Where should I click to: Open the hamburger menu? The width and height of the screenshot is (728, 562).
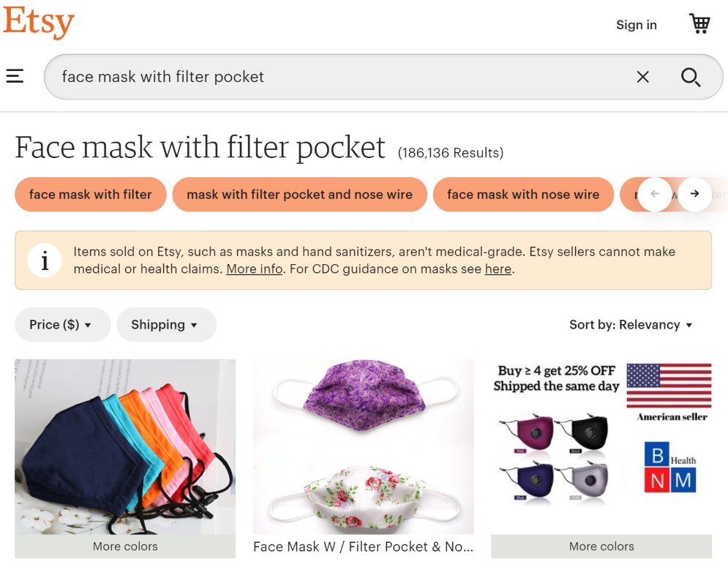pos(15,76)
